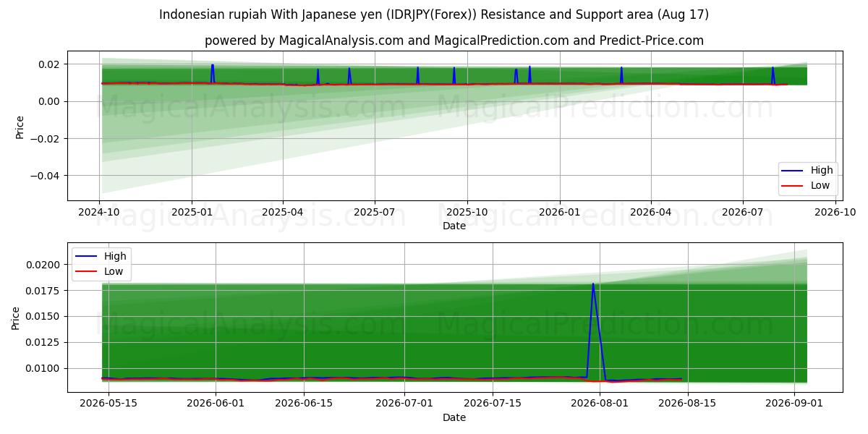Click the 0.0100 value on lower price axis
Screen dimensions: 868x434
click(44, 369)
